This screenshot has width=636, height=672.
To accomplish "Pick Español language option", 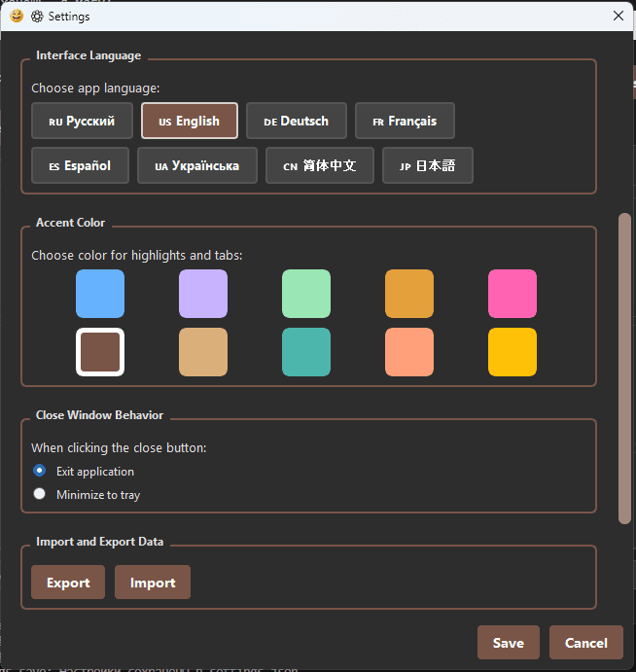I will [80, 166].
